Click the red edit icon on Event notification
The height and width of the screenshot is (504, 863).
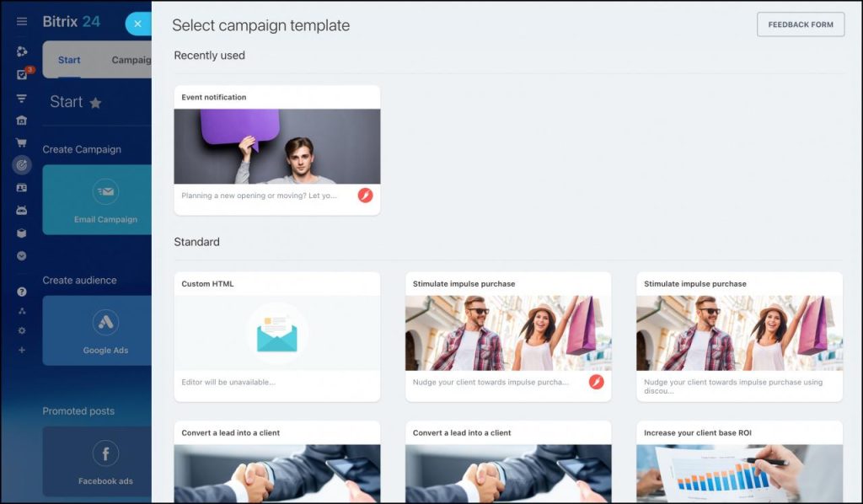coord(366,196)
